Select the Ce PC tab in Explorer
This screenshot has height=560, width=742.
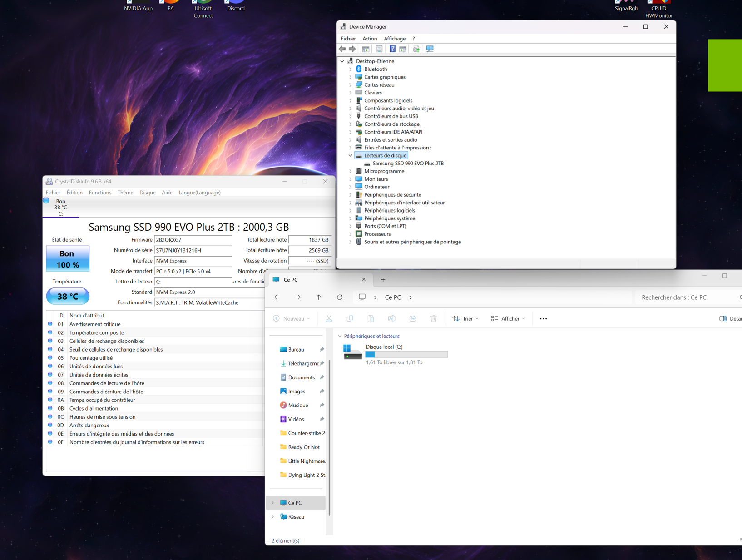tap(320, 280)
